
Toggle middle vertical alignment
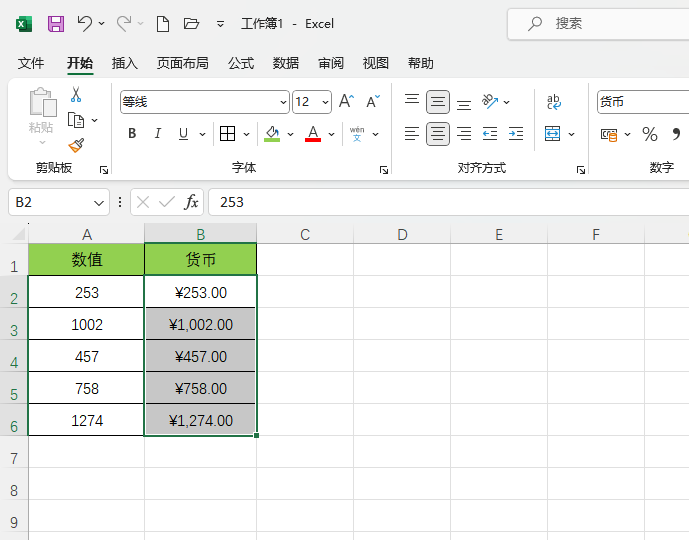tap(438, 102)
